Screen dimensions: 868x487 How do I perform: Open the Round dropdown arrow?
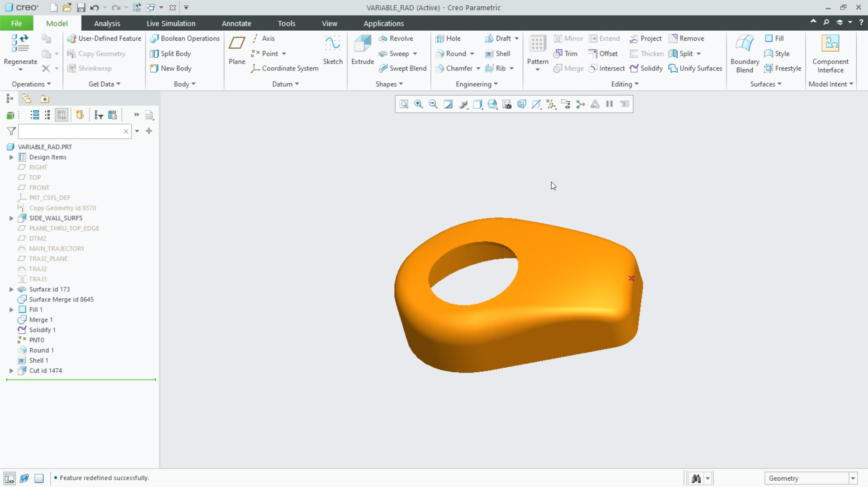(x=472, y=54)
